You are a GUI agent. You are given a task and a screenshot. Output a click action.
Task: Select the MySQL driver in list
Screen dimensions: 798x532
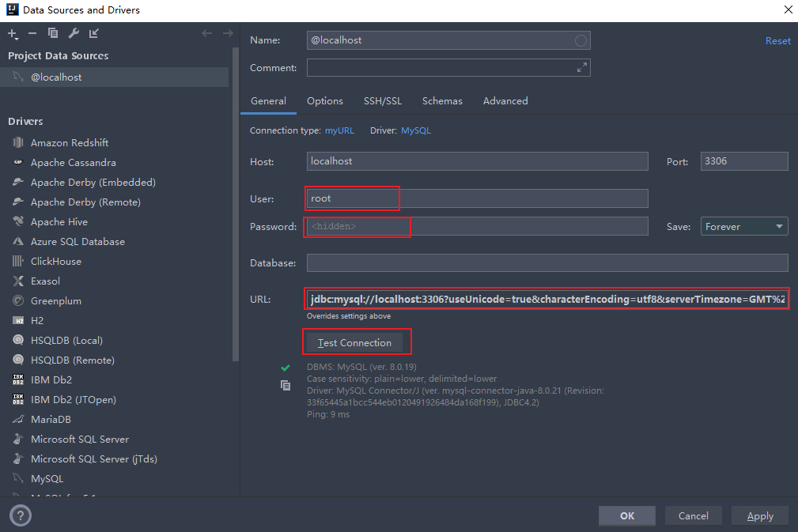pos(47,478)
